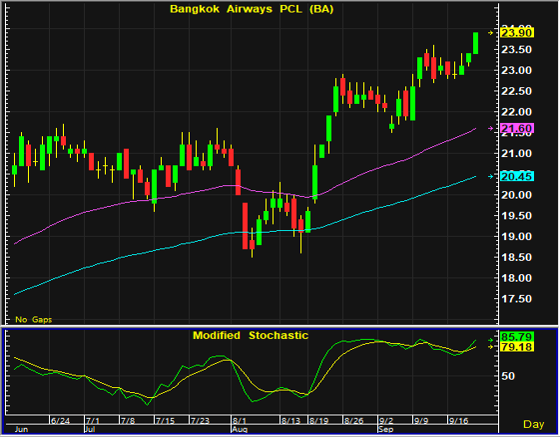Click the Bangkok Airways PCL (BA) chart title
The height and width of the screenshot is (437, 560).
[251, 9]
